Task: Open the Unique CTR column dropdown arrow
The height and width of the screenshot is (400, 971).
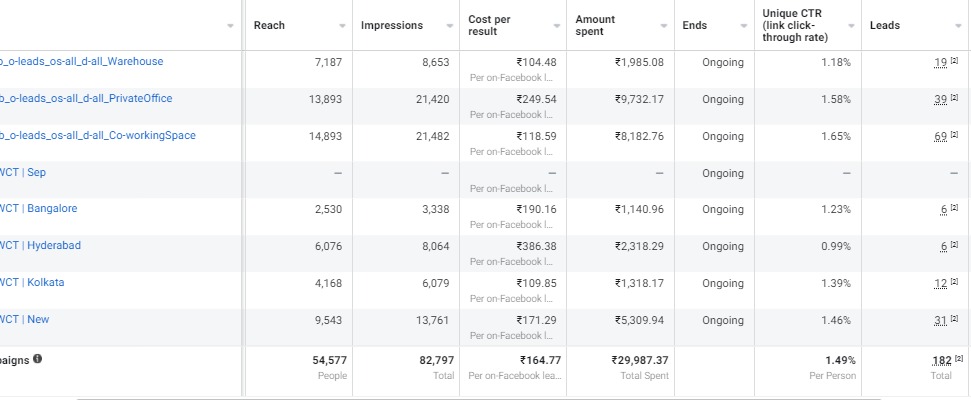Action: 853,25
